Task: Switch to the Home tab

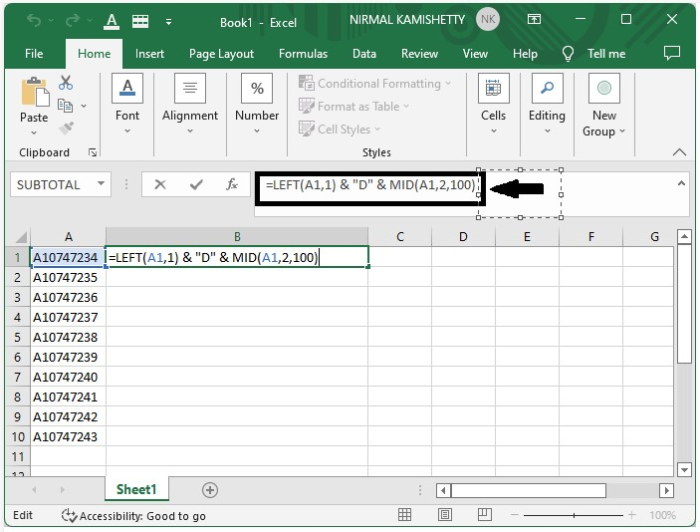Action: click(x=94, y=54)
